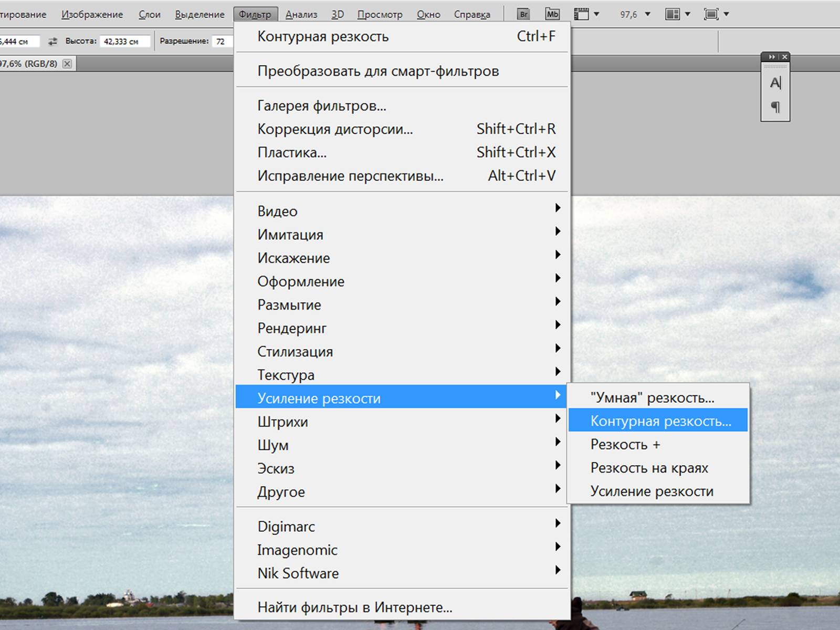
Task: Expand the Искажение submenu
Action: [402, 258]
